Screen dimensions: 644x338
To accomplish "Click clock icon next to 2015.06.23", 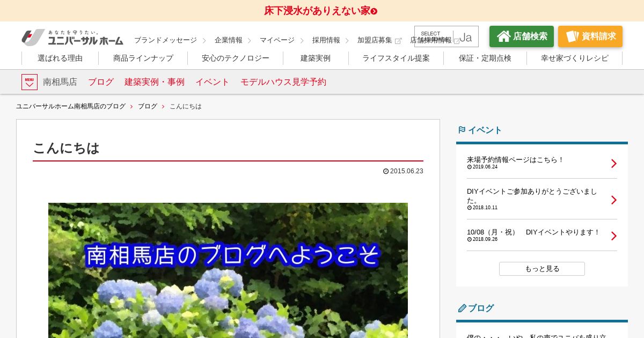I will [x=386, y=171].
